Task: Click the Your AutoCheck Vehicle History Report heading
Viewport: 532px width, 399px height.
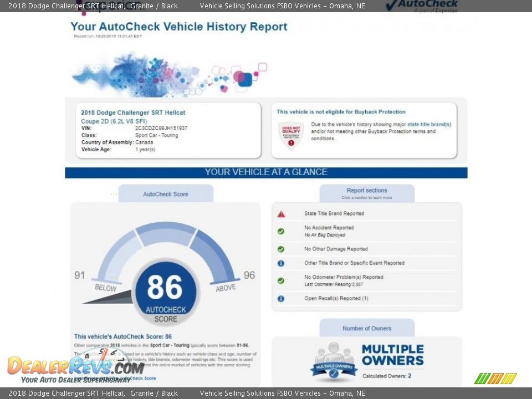Action: tap(179, 27)
